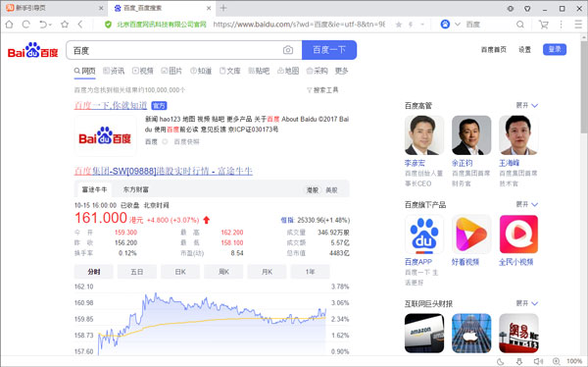The image size is (588, 367).
Task: Select the 贴吧 search tab
Action: pos(259,71)
